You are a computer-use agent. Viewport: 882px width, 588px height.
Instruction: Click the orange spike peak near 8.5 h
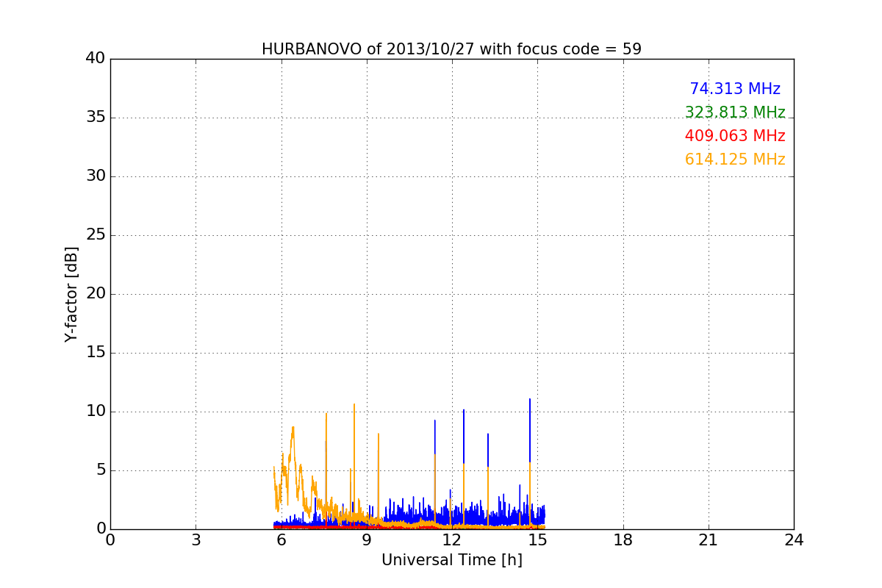click(x=354, y=404)
